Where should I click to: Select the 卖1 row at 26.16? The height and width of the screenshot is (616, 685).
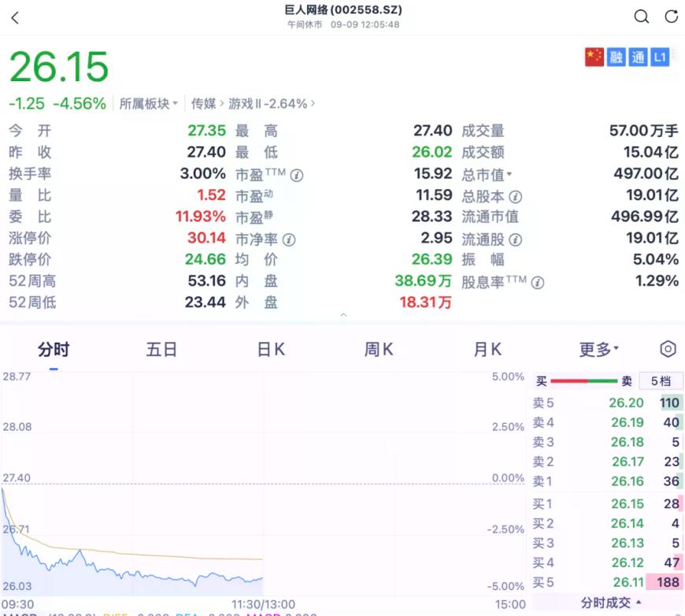pos(606,481)
